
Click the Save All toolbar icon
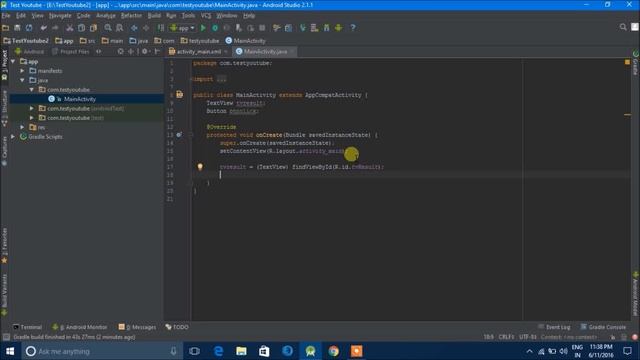[17, 28]
